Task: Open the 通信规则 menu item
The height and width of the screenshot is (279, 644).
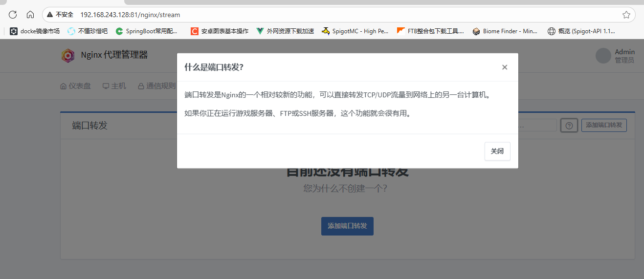Action: (156, 86)
